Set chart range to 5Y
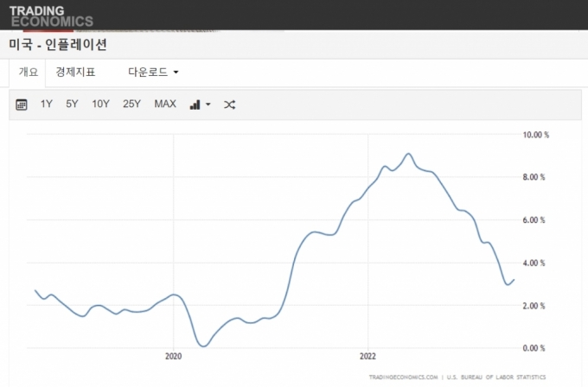 click(72, 105)
